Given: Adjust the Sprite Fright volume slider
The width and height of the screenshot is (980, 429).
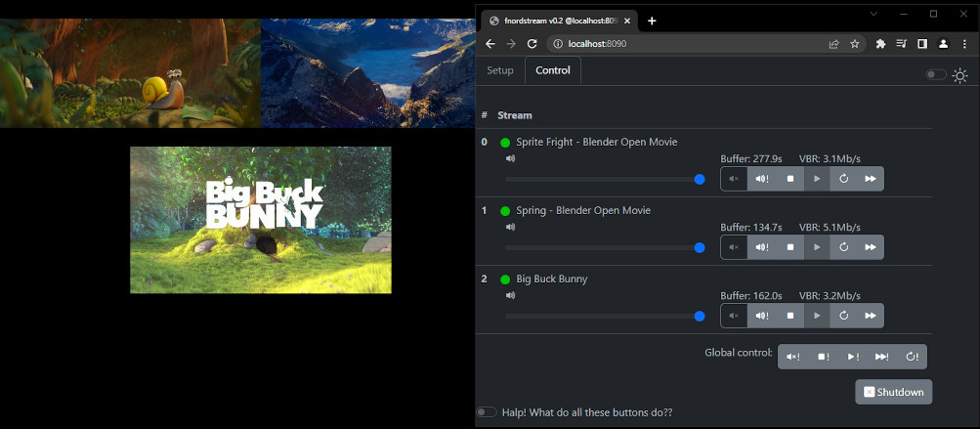Looking at the screenshot, I should [605, 180].
